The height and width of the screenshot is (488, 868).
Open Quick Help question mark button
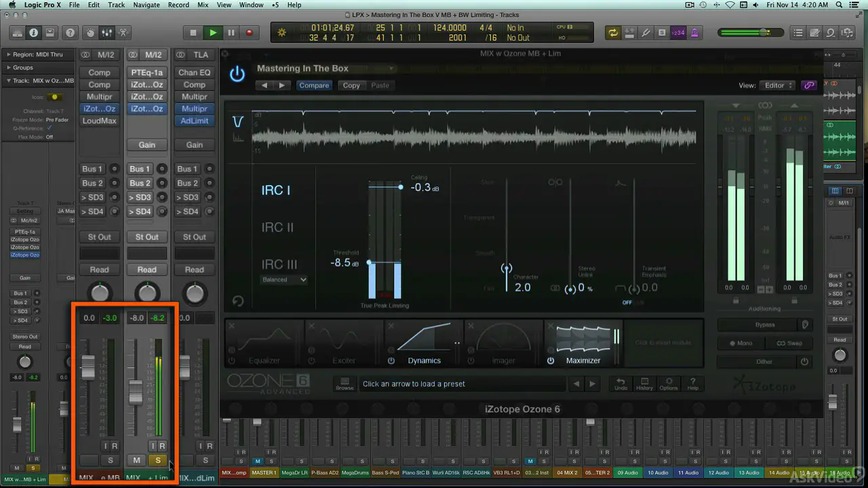click(x=70, y=33)
